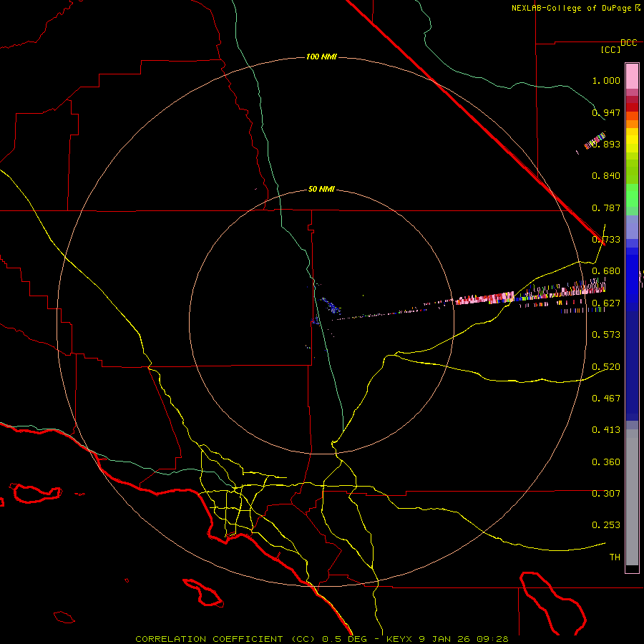This screenshot has width=644, height=644.
Task: Select the 0.360 legend value
Action: 606,462
